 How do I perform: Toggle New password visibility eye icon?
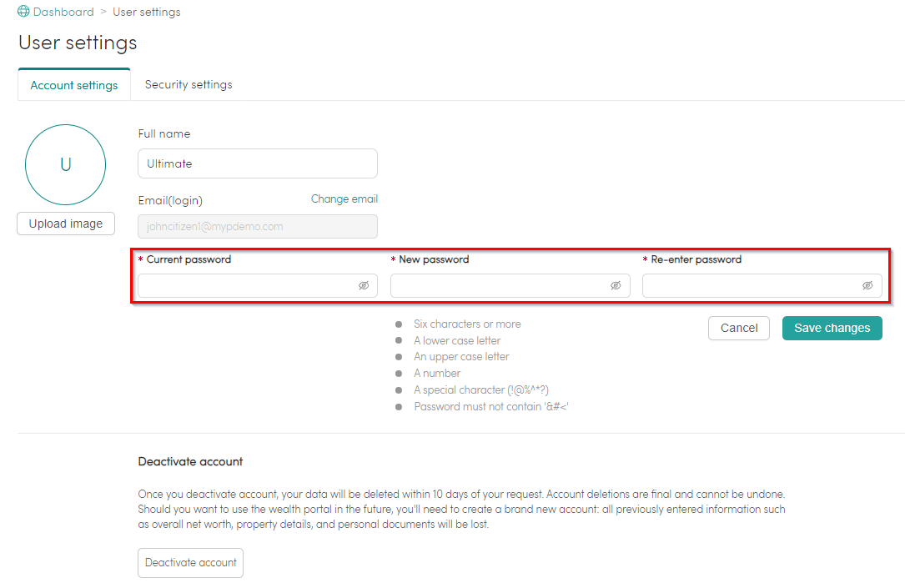[x=616, y=285]
